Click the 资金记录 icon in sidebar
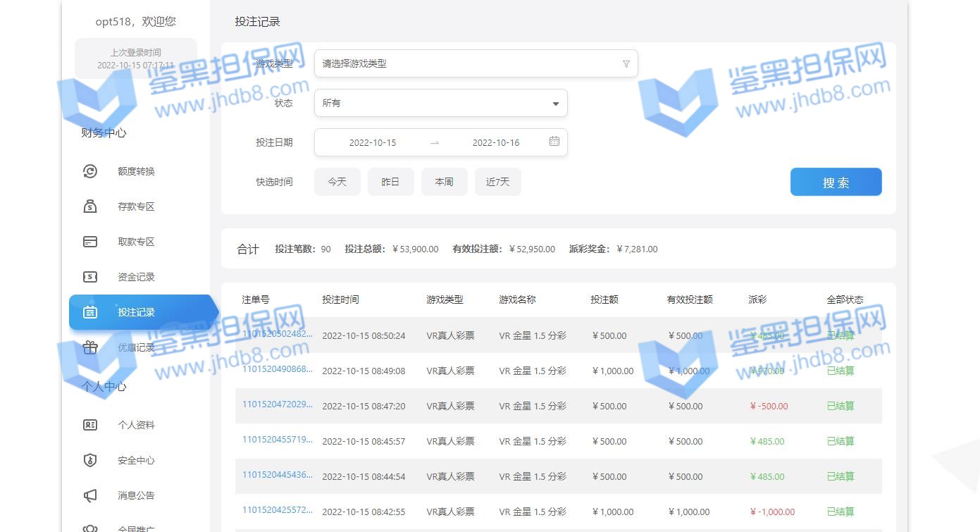 pyautogui.click(x=90, y=277)
